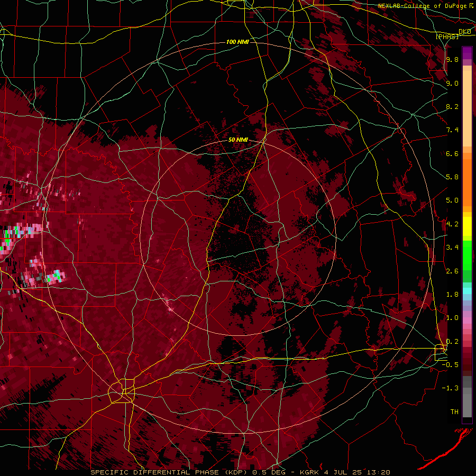The height and width of the screenshot is (476, 476).
Task: Click the -0.5 scale value
Action: coord(450,365)
